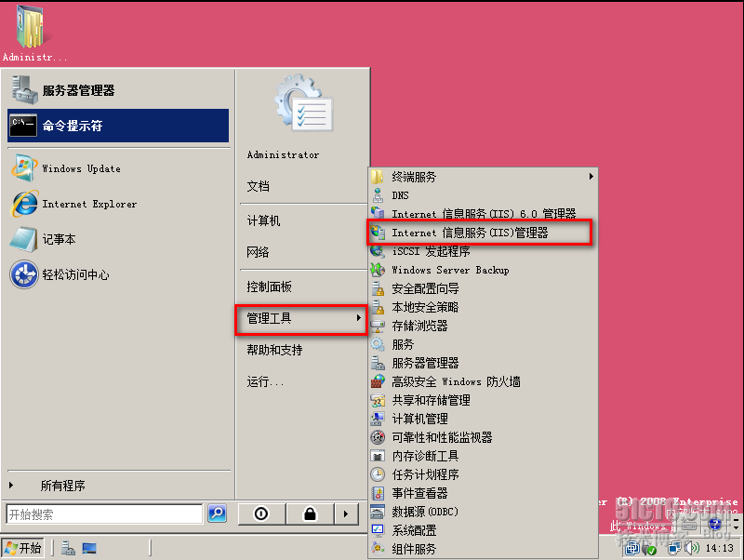Click the 数据源(ODBC) icon

tap(378, 512)
